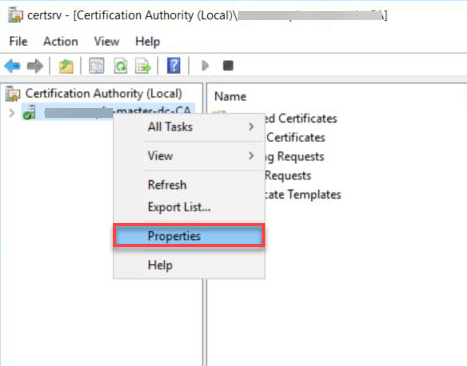Image resolution: width=467 pixels, height=366 pixels.
Task: Click the Certification Authority (Local) root icon
Action: (13, 94)
